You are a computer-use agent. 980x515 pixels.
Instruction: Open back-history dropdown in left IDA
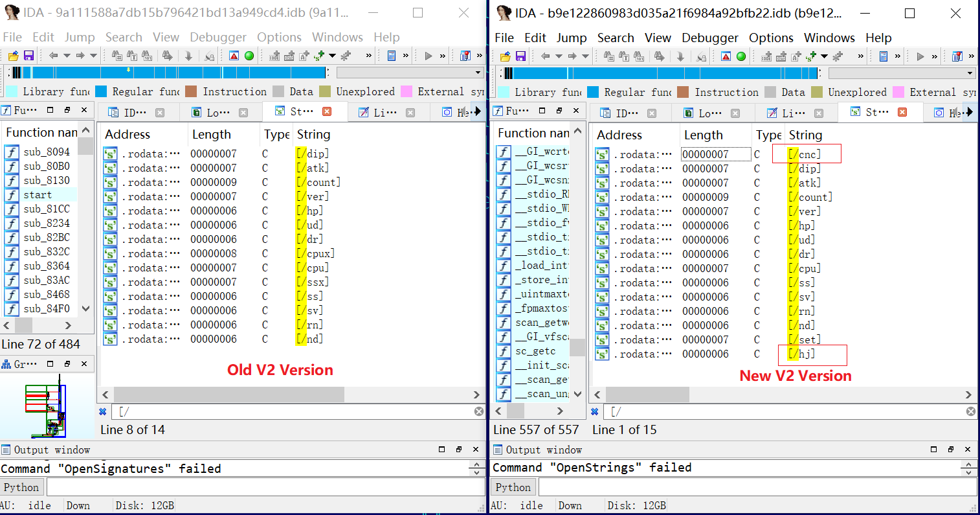point(66,56)
